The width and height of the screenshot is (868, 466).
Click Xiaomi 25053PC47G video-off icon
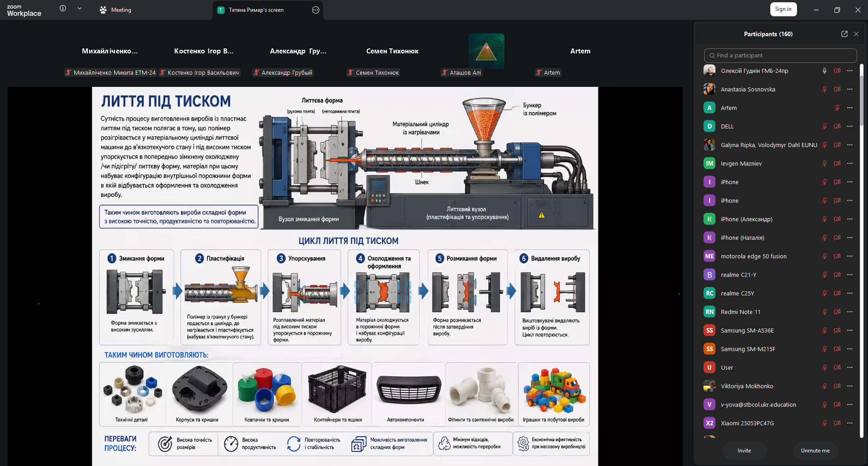(x=837, y=423)
